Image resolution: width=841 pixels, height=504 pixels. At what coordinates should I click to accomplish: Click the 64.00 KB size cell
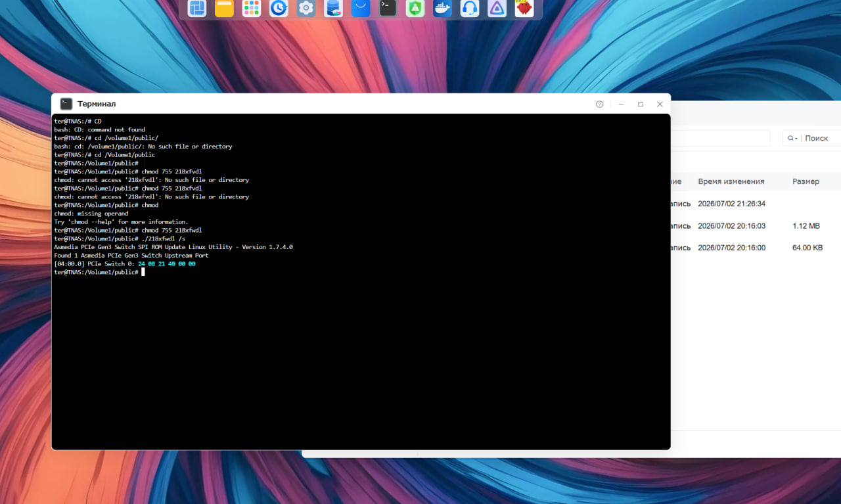[807, 248]
